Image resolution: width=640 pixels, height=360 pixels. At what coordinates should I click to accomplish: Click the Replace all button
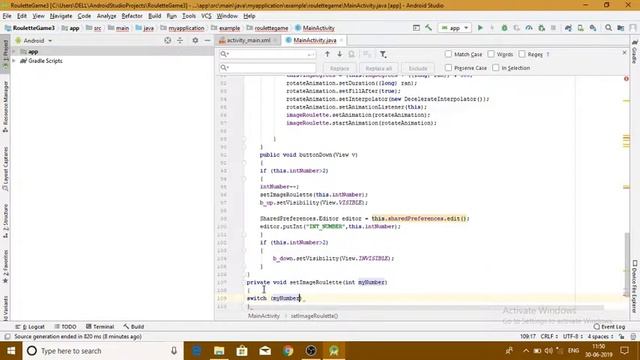pos(378,68)
